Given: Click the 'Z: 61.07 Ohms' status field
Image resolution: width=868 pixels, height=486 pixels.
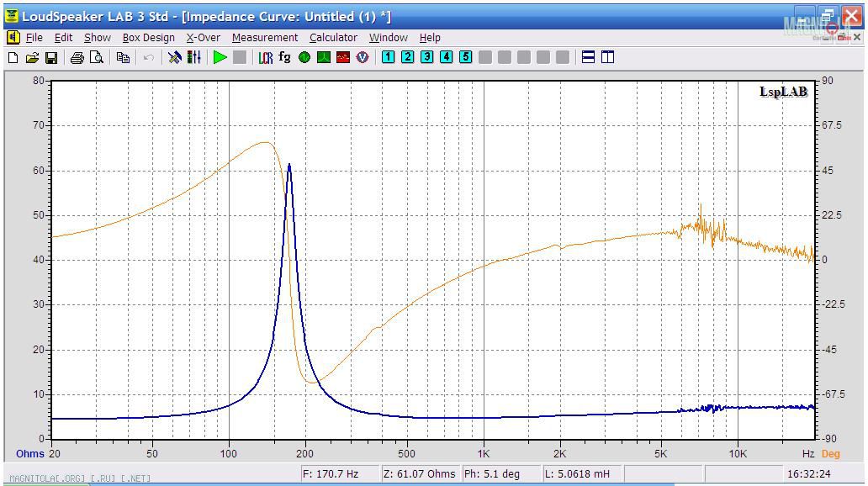Looking at the screenshot, I should (x=420, y=474).
